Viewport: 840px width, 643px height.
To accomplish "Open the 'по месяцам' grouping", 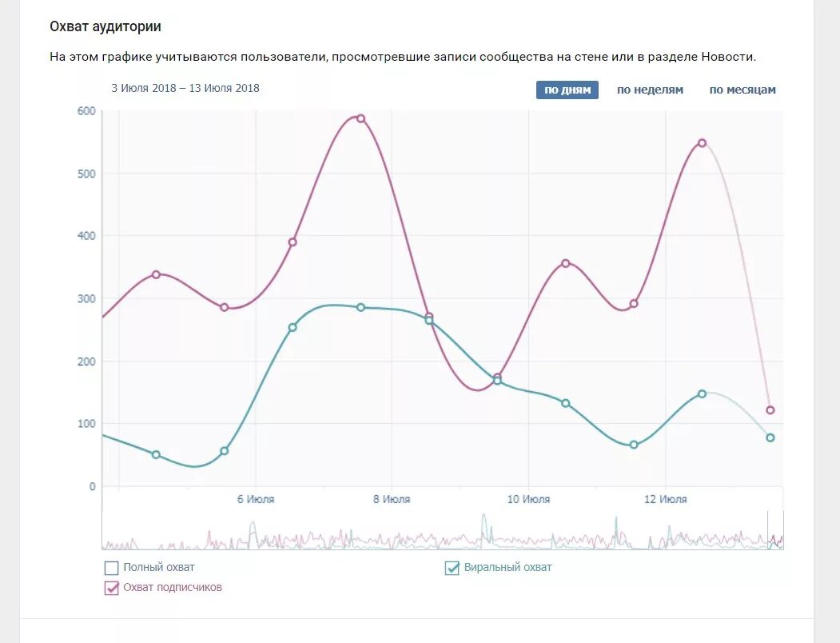I will click(x=742, y=90).
